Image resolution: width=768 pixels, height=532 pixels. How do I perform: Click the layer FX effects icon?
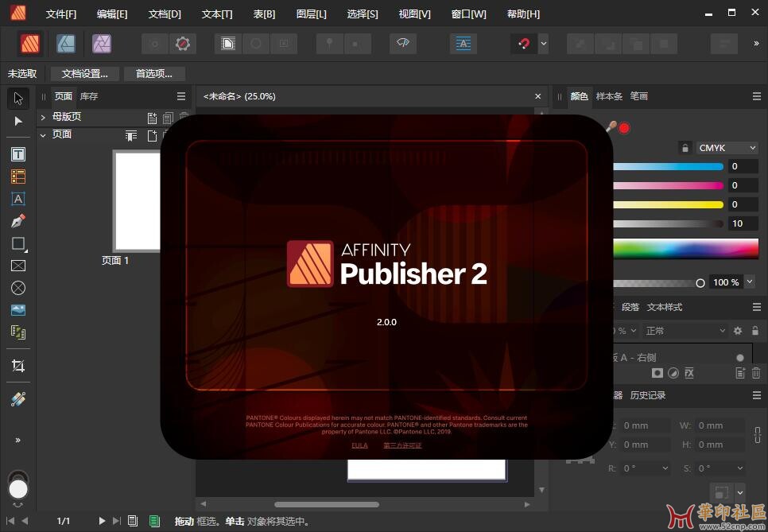689,373
